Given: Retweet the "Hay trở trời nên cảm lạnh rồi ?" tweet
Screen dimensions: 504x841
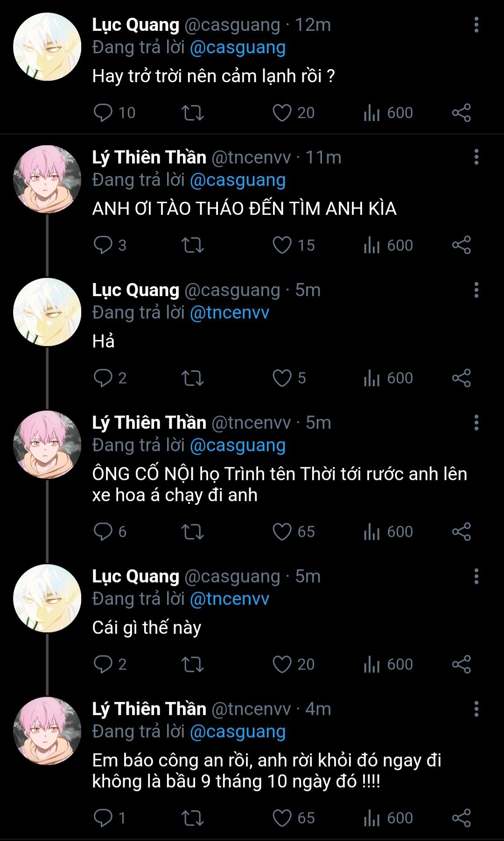Looking at the screenshot, I should click(x=192, y=113).
